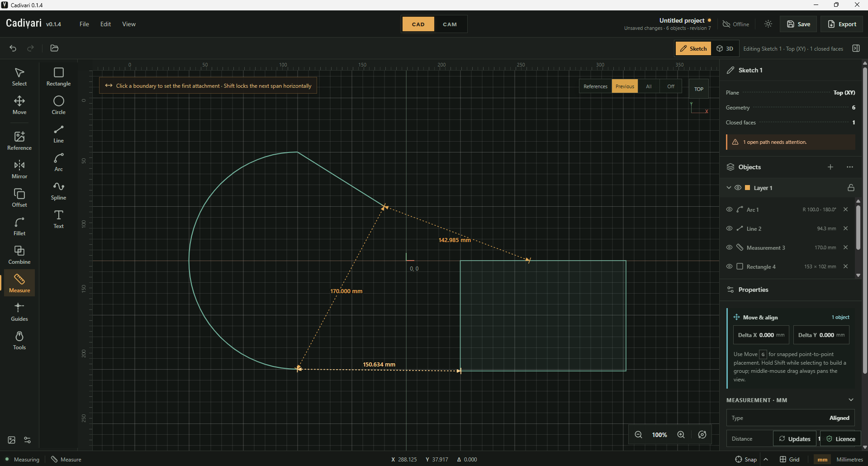Open the Edit menu
This screenshot has width=868, height=466.
(105, 24)
